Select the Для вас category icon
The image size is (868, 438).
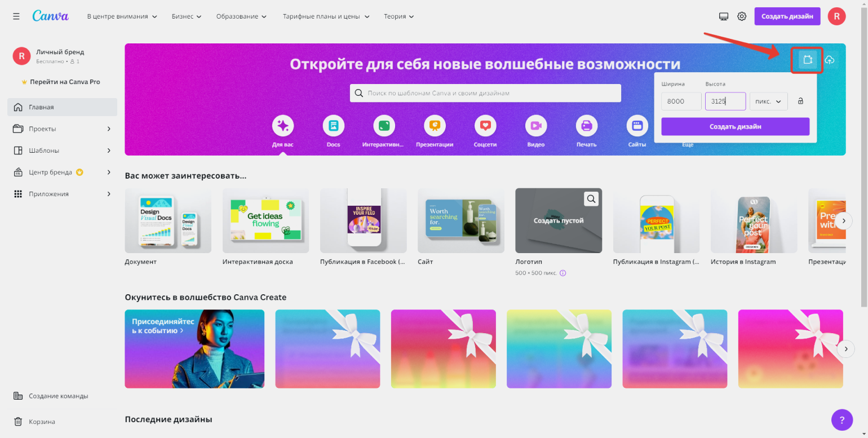pos(283,125)
